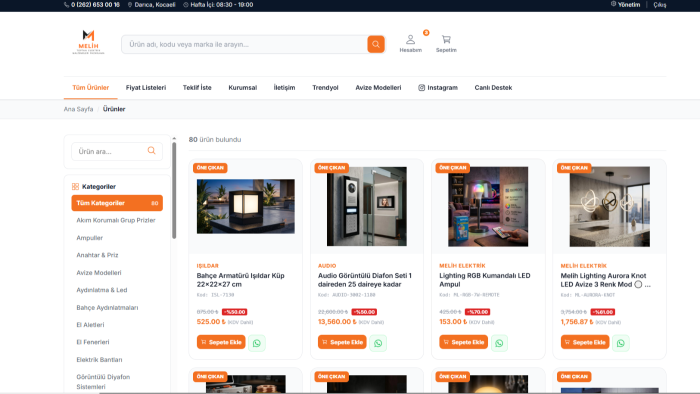Go to Ana Sayfa breadcrumb
Viewport: 700px width, 394px height.
tap(78, 109)
